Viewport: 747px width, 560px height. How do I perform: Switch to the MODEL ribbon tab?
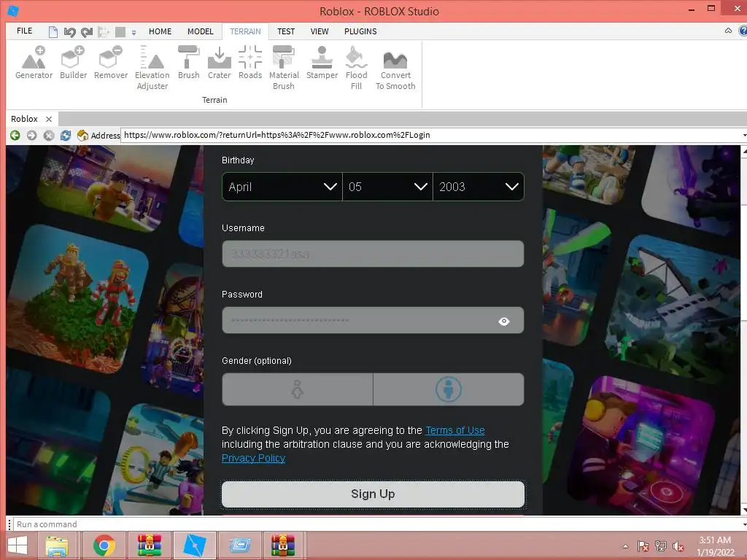200,31
